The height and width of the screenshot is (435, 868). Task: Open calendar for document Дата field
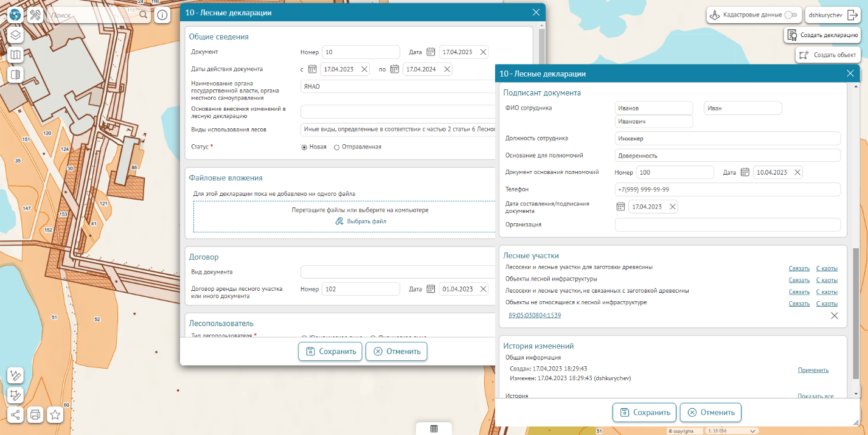pos(431,52)
